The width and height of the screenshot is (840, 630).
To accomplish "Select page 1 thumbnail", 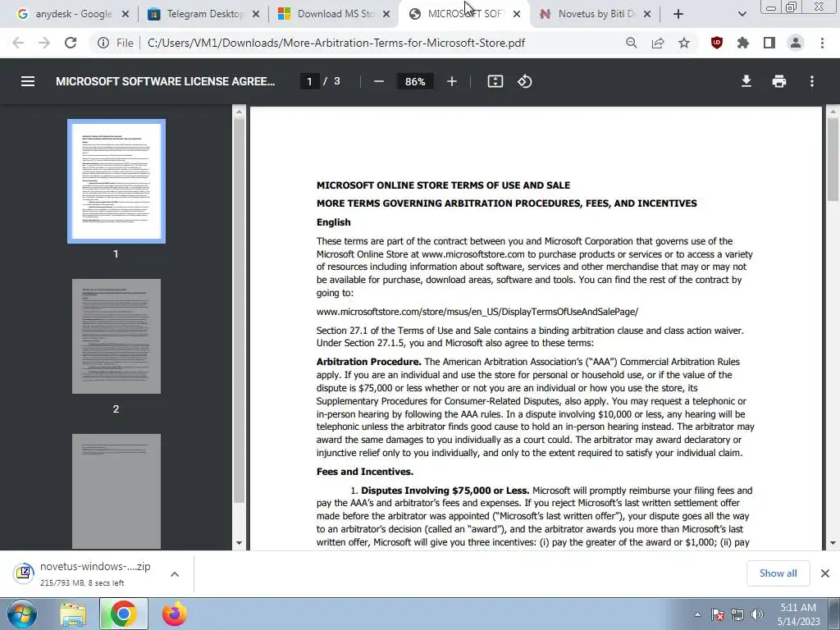I will tap(116, 181).
